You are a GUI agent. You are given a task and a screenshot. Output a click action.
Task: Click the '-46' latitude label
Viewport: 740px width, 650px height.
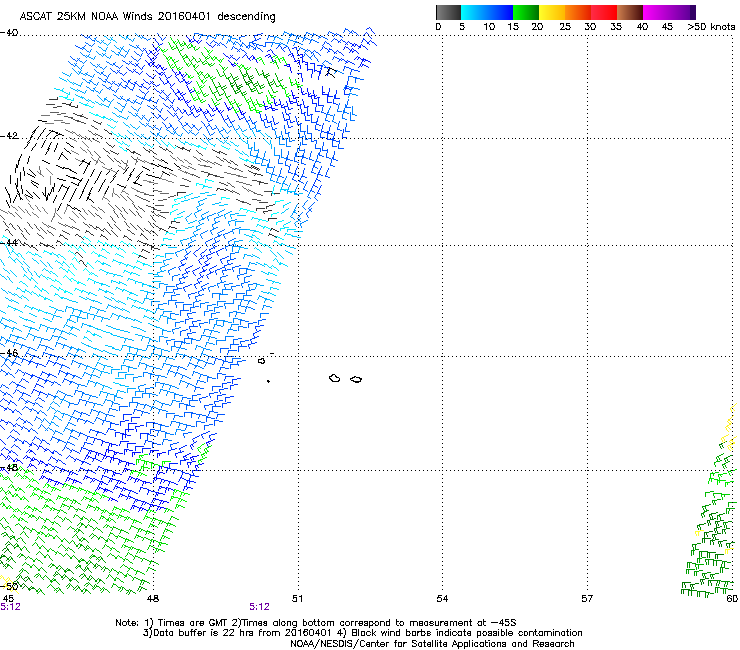9,353
